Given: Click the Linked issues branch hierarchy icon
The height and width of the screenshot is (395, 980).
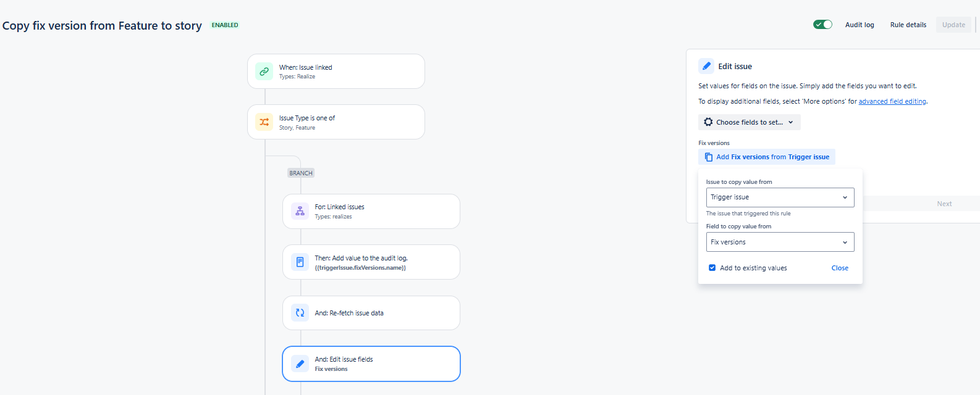Looking at the screenshot, I should click(300, 211).
